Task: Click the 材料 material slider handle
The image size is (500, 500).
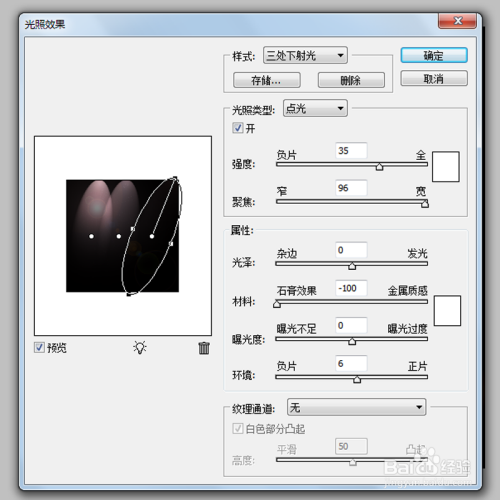Action: coord(277,303)
